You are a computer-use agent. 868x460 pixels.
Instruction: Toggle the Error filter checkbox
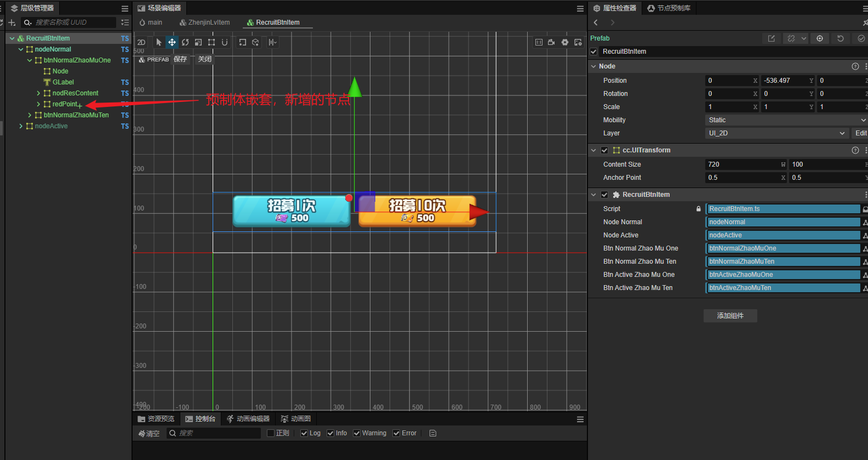point(396,433)
